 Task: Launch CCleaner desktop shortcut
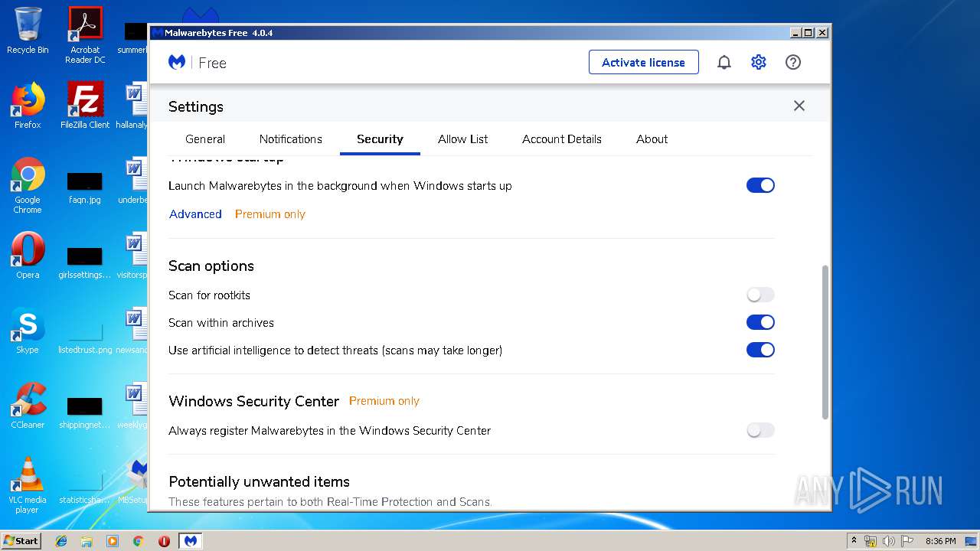28,406
